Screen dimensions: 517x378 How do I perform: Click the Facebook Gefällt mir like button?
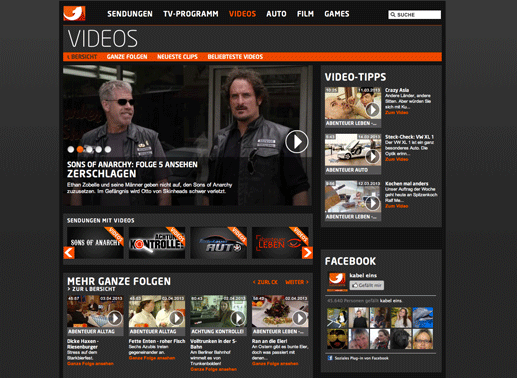367,285
